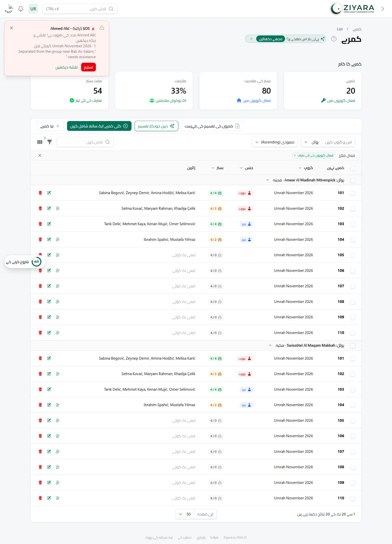Toggle the select-all header checkbox
Viewport: 392px width, 544px height.
(353, 168)
